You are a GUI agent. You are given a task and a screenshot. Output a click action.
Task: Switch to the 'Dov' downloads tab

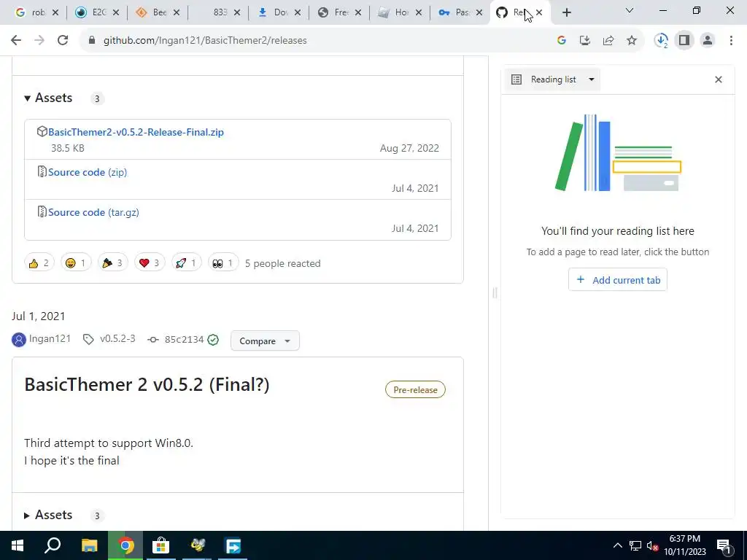(x=274, y=12)
